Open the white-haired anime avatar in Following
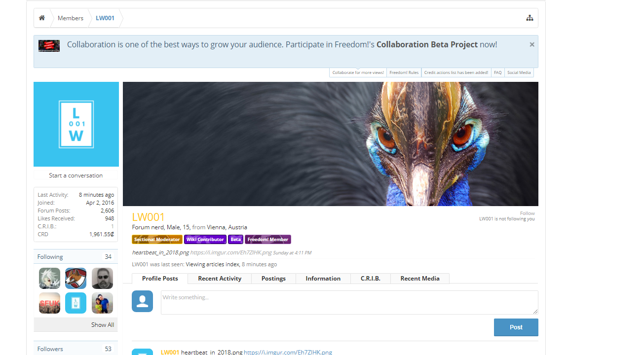The width and height of the screenshot is (644, 355). pos(49,279)
